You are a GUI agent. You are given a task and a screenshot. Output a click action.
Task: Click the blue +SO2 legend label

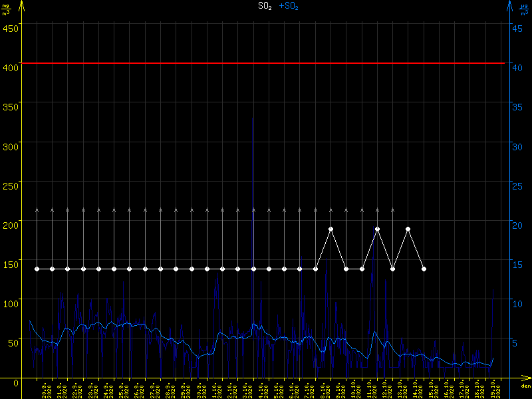(289, 6)
